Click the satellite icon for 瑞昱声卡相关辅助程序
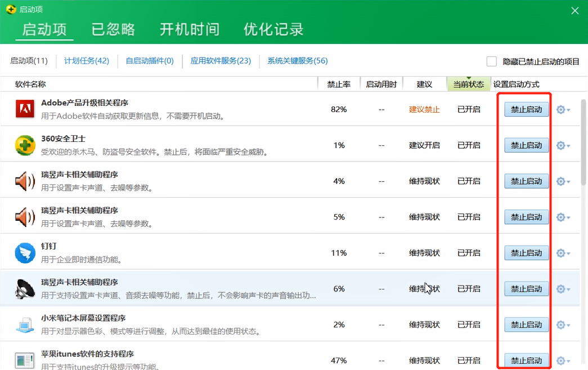 pos(24,288)
